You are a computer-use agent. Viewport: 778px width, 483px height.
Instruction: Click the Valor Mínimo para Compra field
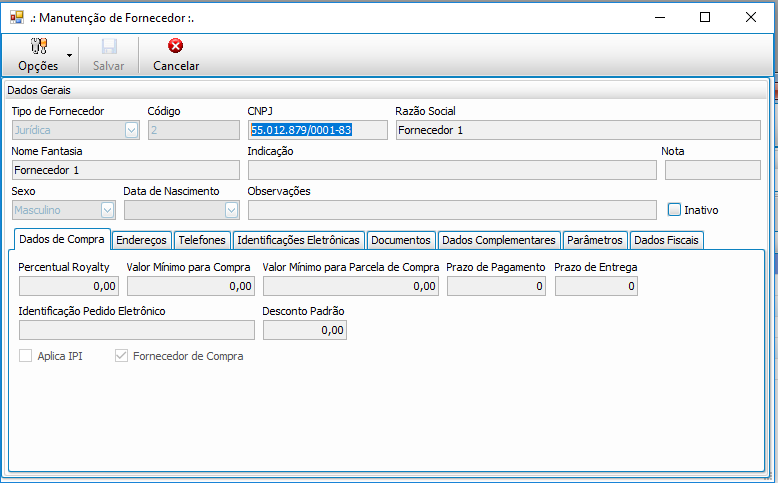191,286
